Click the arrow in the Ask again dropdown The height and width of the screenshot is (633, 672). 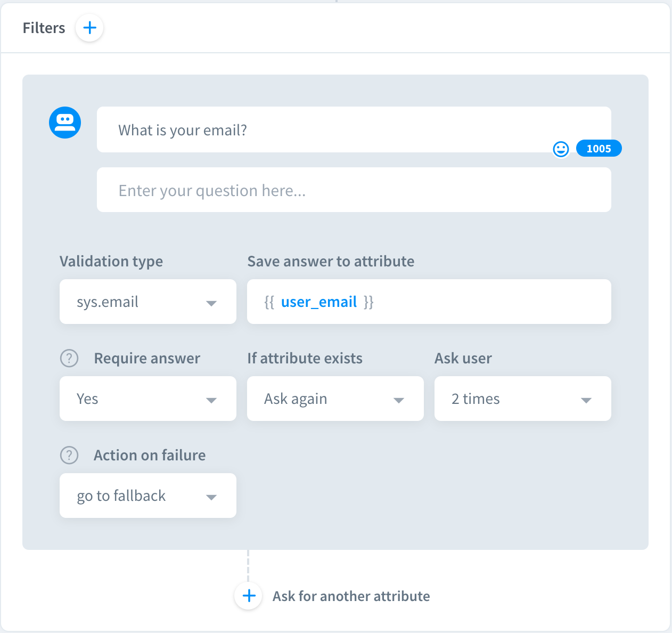(x=399, y=400)
